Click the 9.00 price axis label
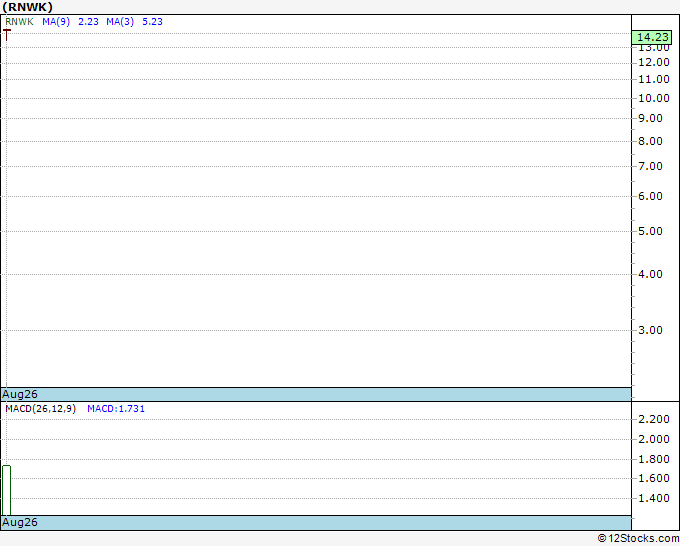The image size is (680, 546). pyautogui.click(x=650, y=118)
